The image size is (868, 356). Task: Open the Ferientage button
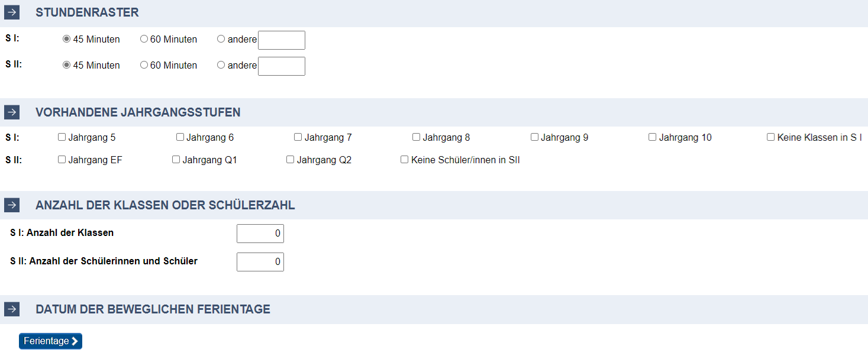coord(50,341)
